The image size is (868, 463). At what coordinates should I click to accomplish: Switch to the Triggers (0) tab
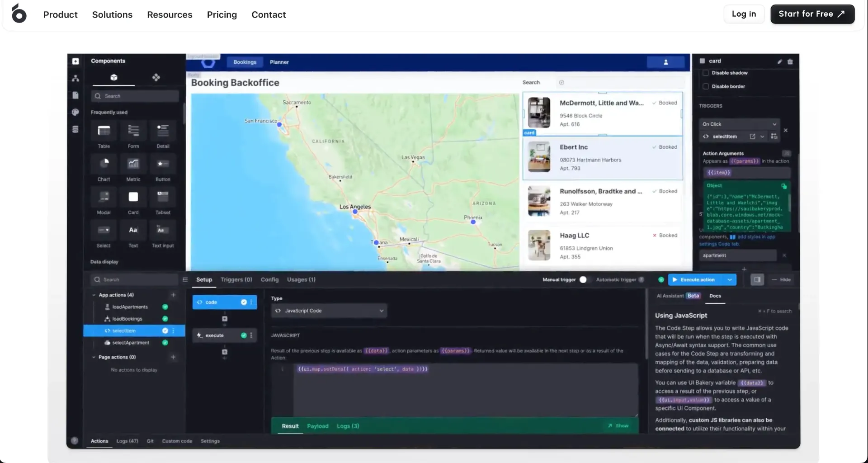point(236,280)
